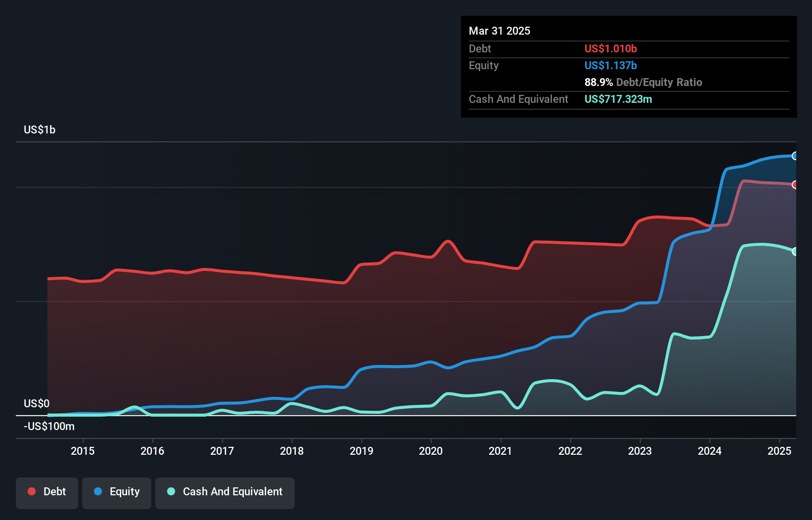812x520 pixels.
Task: Click the 2023 x-axis label
Action: click(x=640, y=451)
